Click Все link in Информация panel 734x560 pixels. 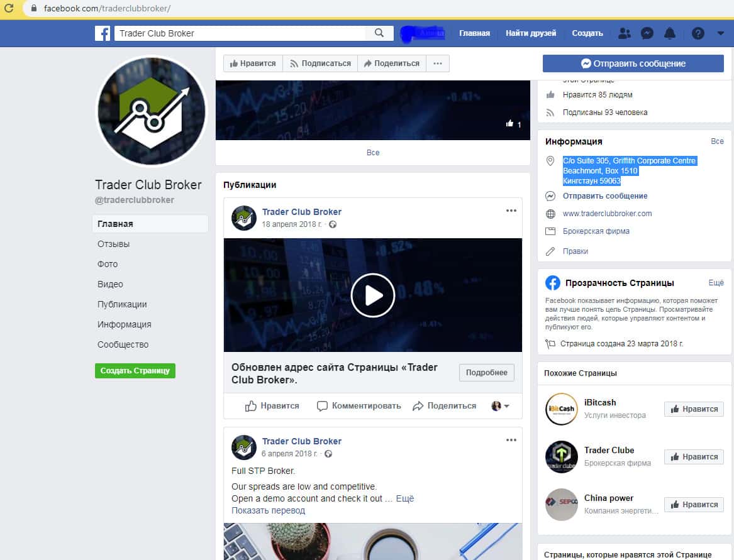717,141
